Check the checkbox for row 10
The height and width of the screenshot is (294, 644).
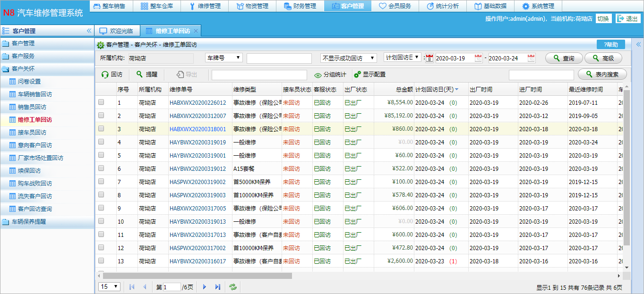coord(101,221)
